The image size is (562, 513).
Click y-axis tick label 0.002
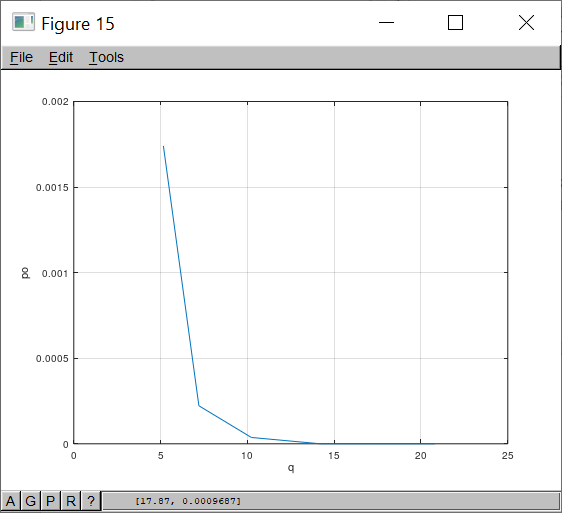[x=55, y=102]
